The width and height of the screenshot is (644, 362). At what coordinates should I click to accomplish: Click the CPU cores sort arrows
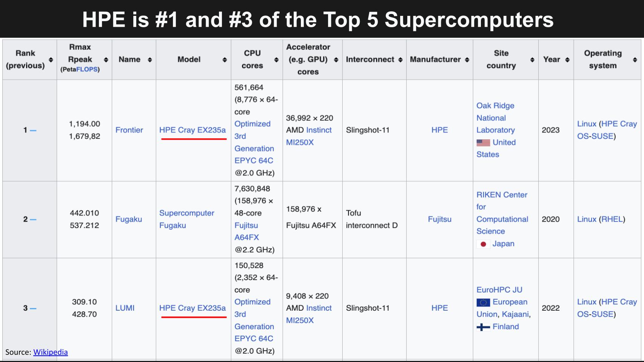click(x=276, y=60)
